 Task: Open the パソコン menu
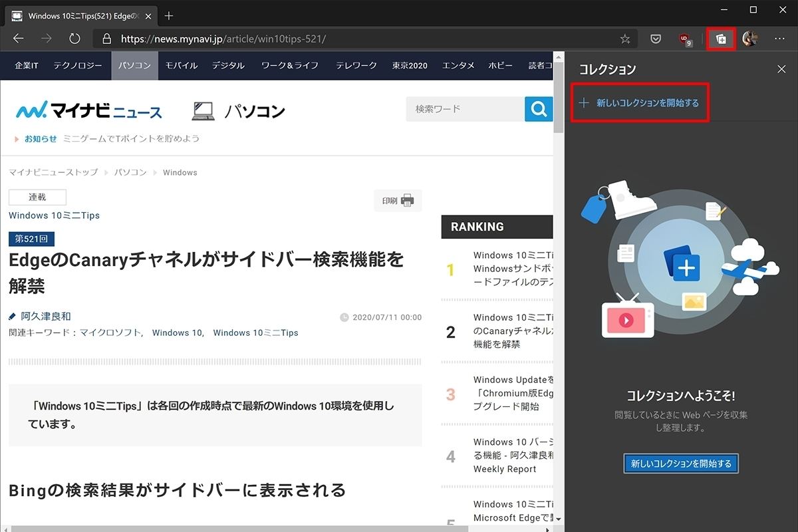coord(135,65)
